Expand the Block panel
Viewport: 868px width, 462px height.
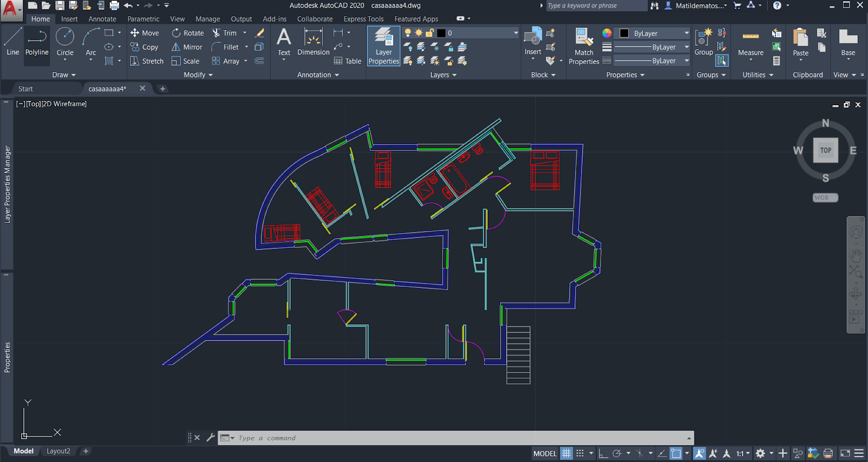[543, 75]
